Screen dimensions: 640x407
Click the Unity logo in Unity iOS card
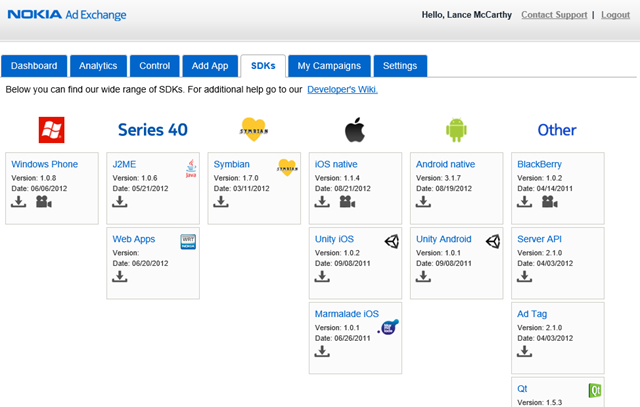coord(392,242)
